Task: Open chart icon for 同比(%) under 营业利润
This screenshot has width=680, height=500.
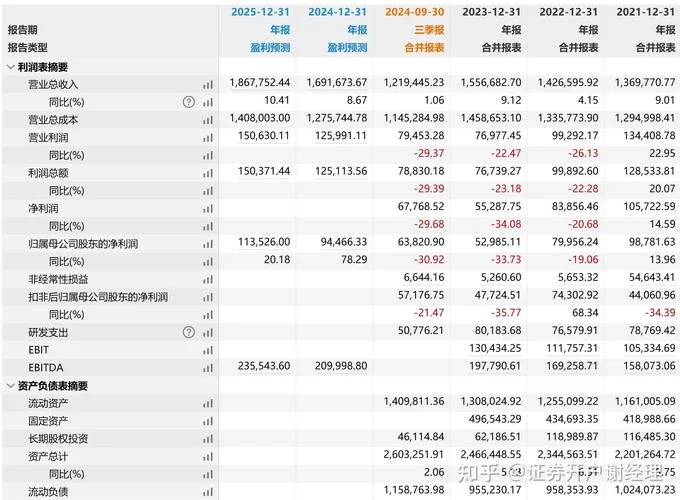Action: [208, 155]
